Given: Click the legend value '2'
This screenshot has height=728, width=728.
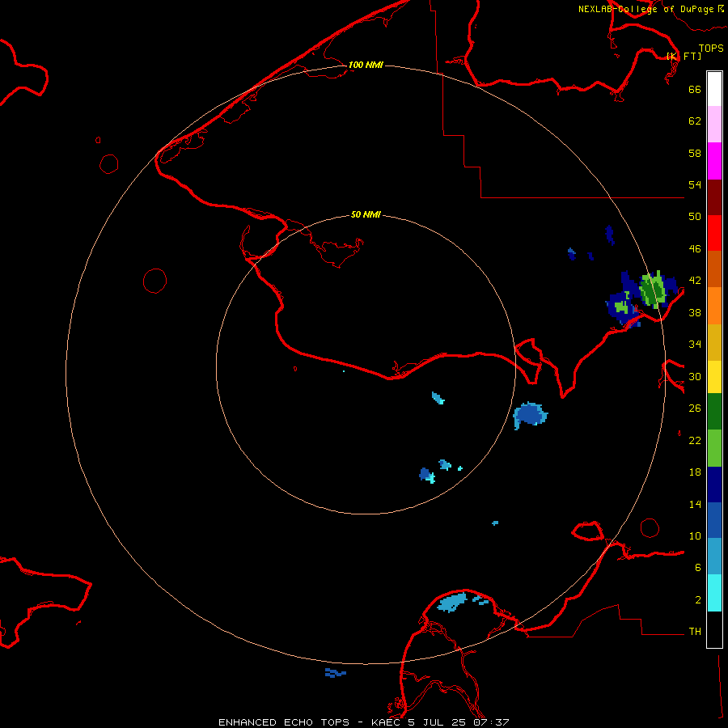Looking at the screenshot, I should pos(698,599).
